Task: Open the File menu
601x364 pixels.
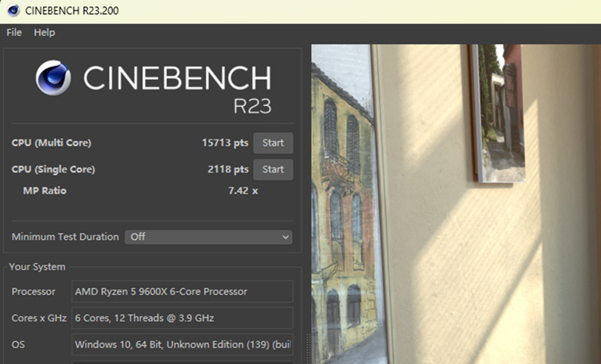Action: 14,32
